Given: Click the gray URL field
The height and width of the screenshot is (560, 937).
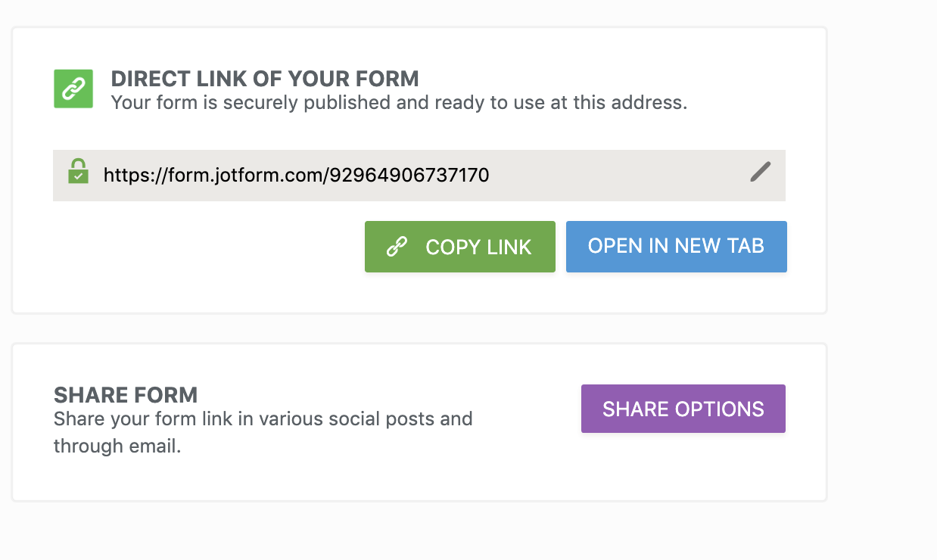Looking at the screenshot, I should point(419,175).
